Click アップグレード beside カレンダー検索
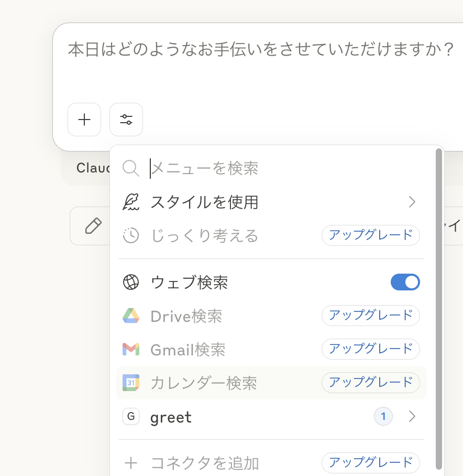463x476 pixels. pos(370,383)
